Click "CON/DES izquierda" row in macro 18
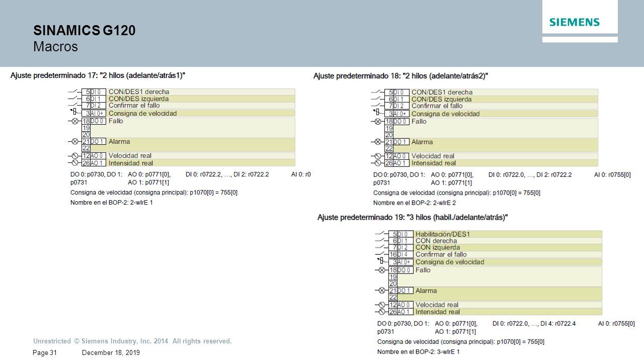Viewport: 644px width, 362px height. point(491,100)
